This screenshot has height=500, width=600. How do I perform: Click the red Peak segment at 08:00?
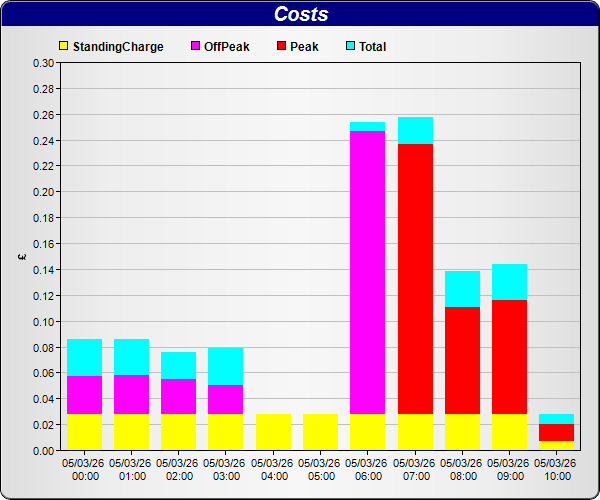click(462, 360)
